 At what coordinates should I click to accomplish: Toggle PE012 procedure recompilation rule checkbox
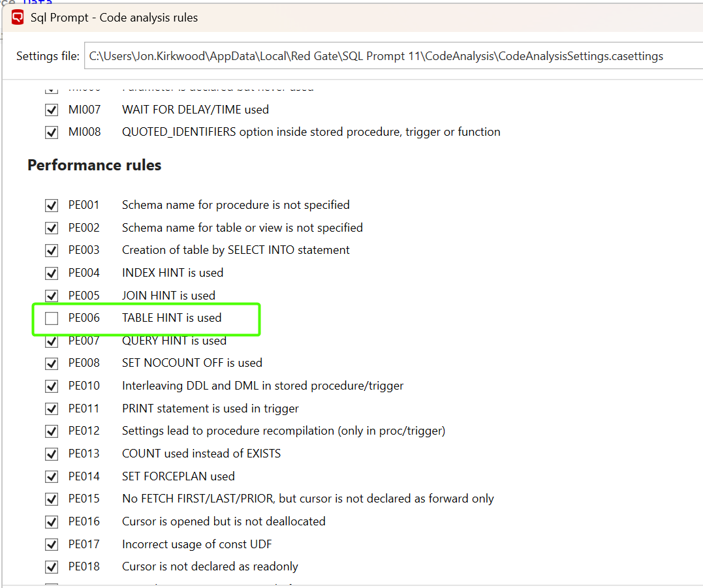point(52,431)
